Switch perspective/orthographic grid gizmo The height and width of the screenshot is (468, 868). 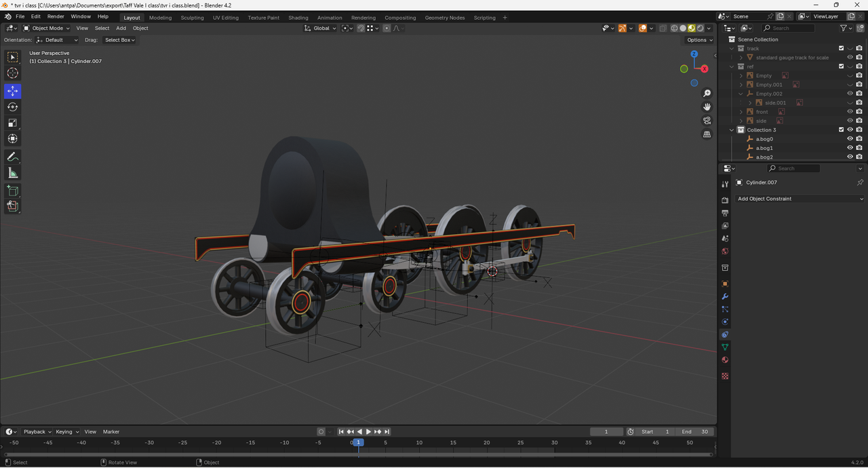point(707,134)
